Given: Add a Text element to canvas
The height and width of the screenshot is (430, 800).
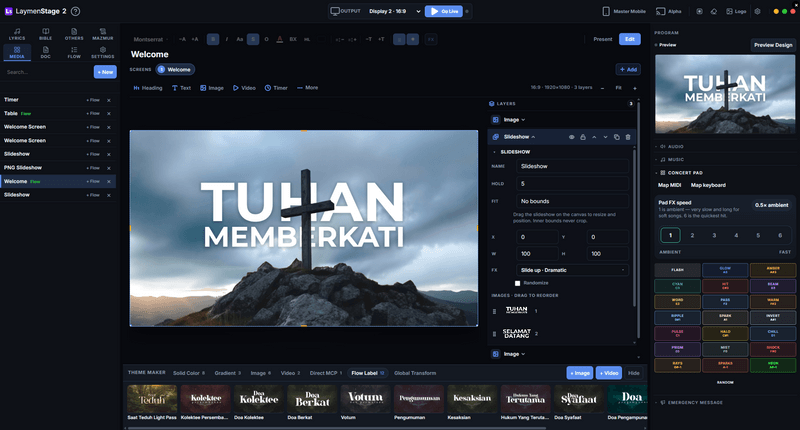Looking at the screenshot, I should tap(181, 88).
